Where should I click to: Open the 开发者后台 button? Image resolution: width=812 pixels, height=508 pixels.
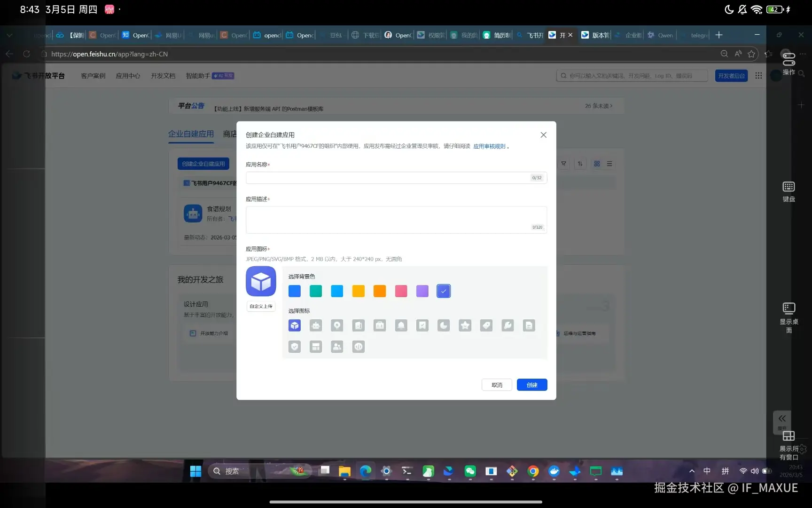click(731, 76)
